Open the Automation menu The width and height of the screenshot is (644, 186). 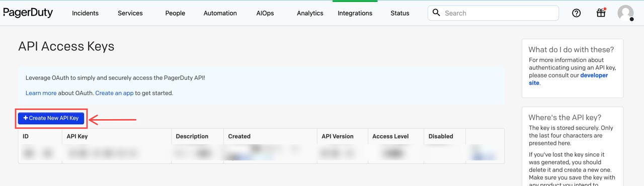click(220, 13)
